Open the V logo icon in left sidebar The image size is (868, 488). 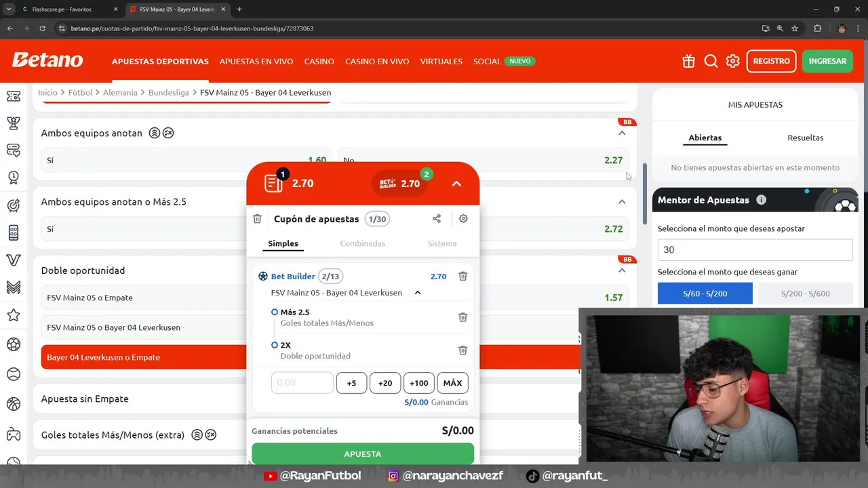13,260
